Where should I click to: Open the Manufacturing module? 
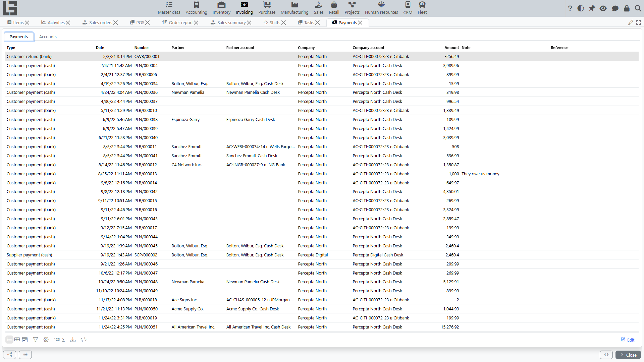pos(294,8)
